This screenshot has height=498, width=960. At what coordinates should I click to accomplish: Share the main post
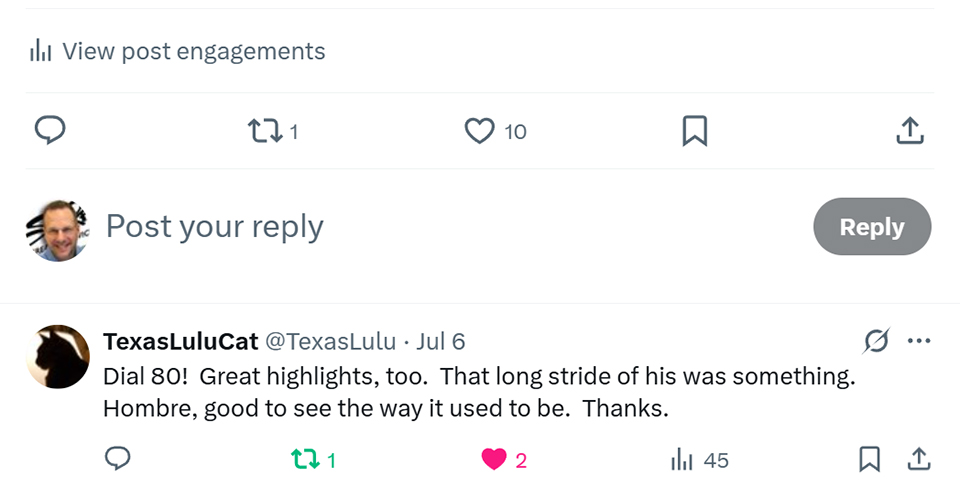point(909,131)
